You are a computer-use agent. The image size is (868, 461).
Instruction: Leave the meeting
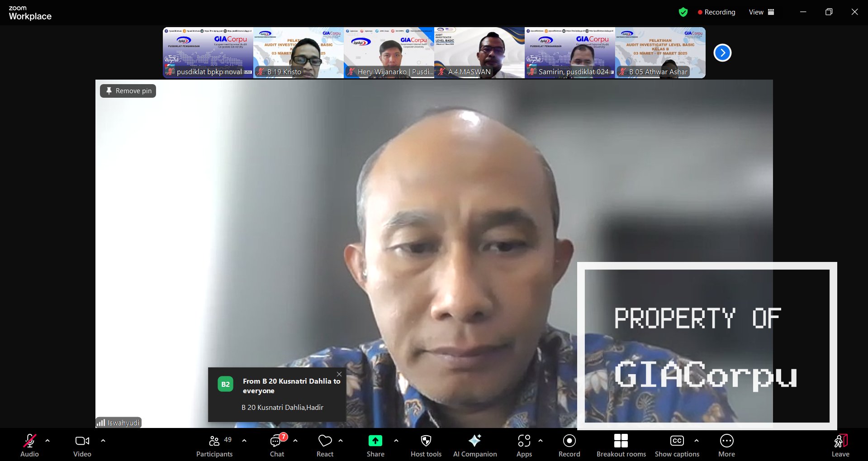(x=840, y=446)
